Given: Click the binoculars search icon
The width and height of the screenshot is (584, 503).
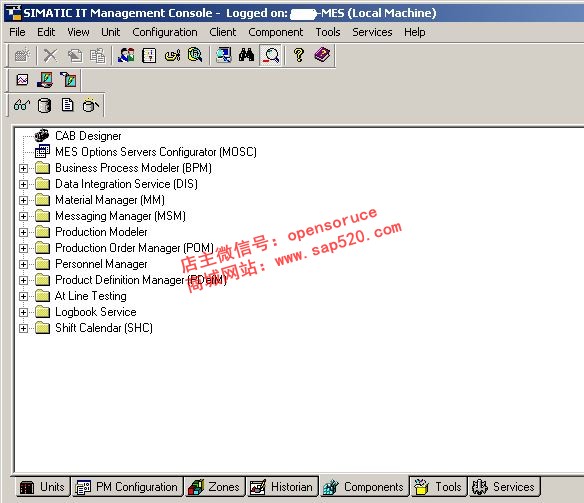Looking at the screenshot, I should (x=246, y=55).
